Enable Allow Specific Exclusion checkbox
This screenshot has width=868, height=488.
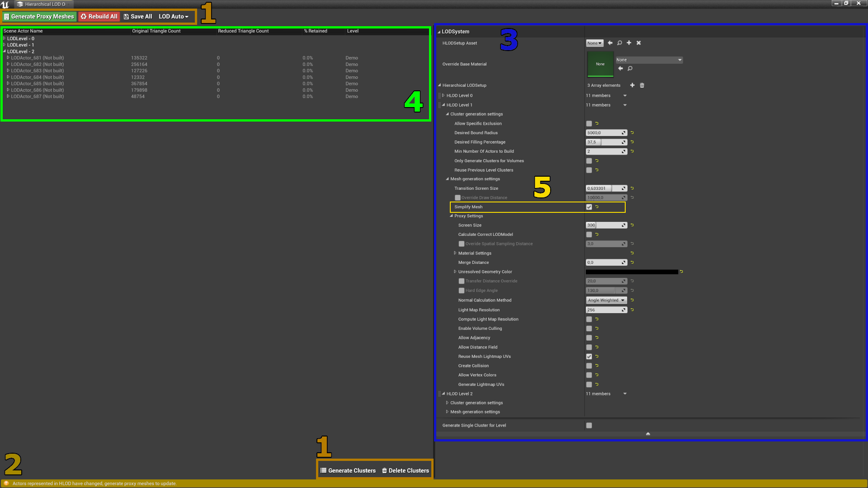point(589,123)
